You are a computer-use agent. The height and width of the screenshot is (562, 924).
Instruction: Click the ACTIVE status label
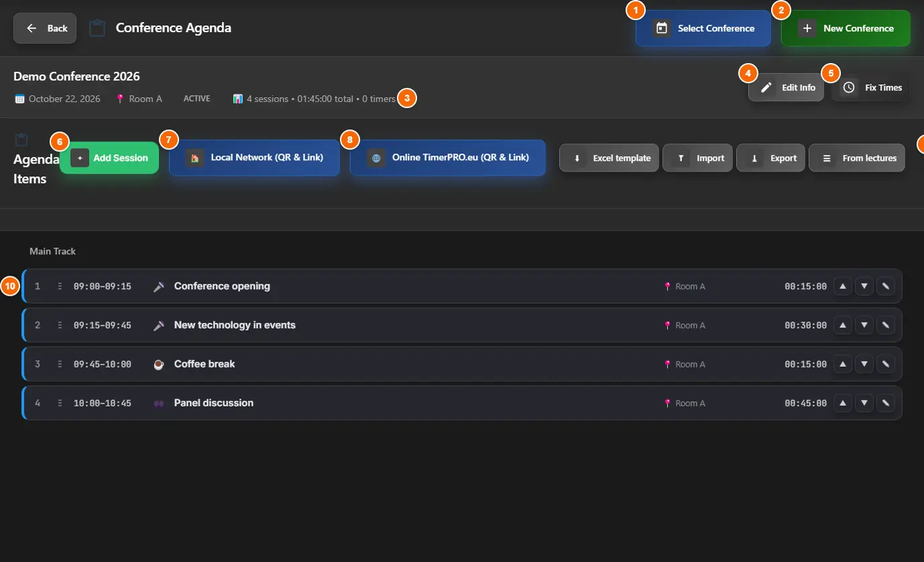coord(196,99)
